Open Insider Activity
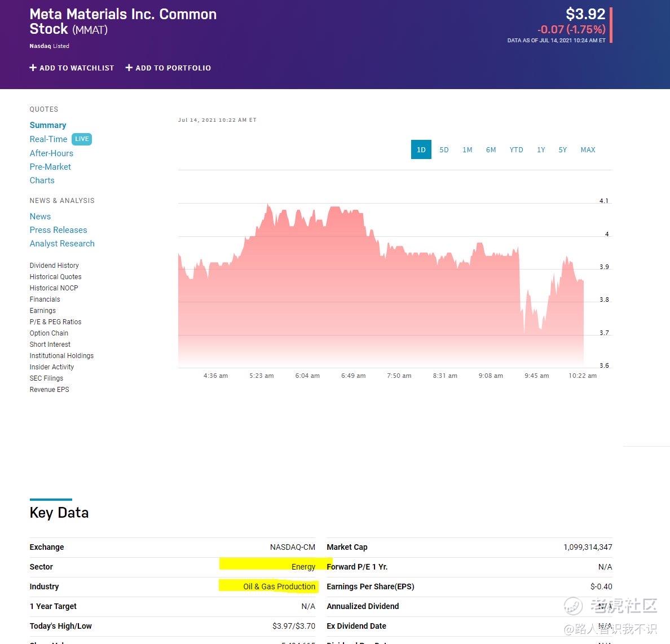This screenshot has height=644, width=670. [52, 367]
